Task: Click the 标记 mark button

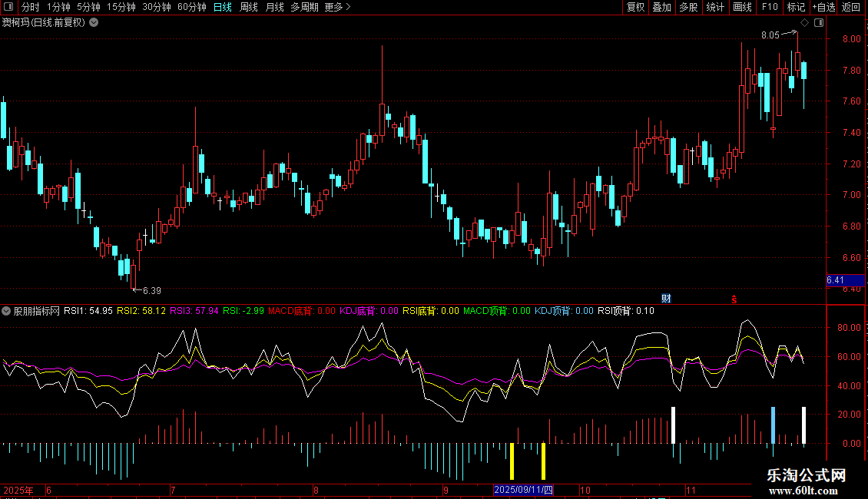Action: coord(796,7)
